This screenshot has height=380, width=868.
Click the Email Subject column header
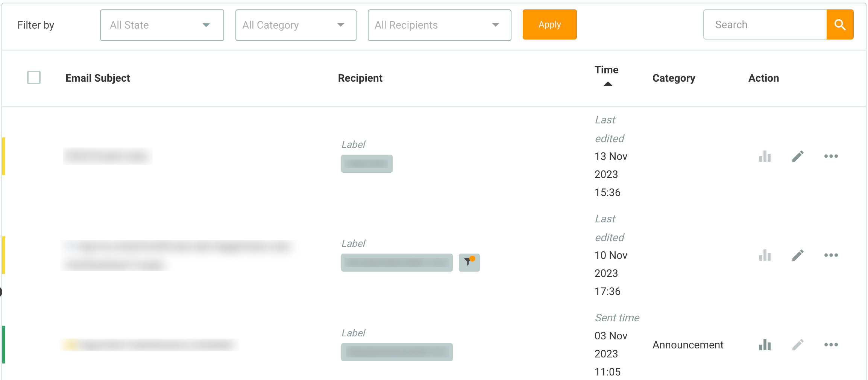pyautogui.click(x=97, y=78)
